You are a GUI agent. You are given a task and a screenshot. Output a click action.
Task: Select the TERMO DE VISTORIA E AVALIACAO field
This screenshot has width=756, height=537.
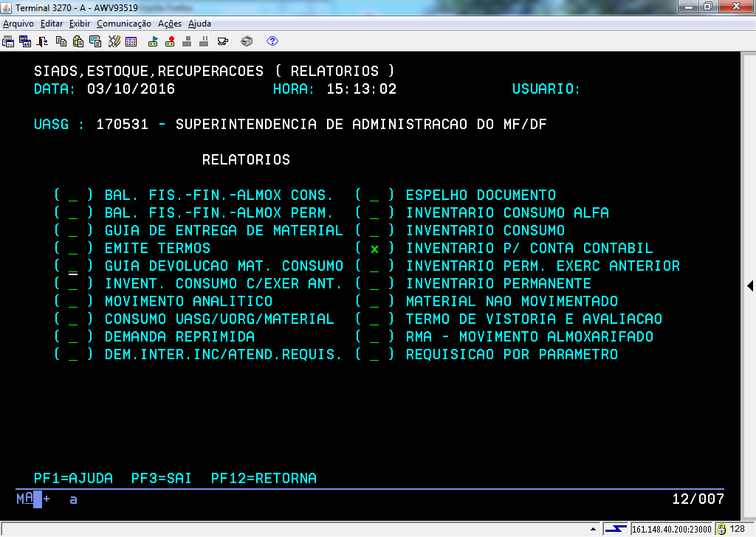(x=374, y=319)
